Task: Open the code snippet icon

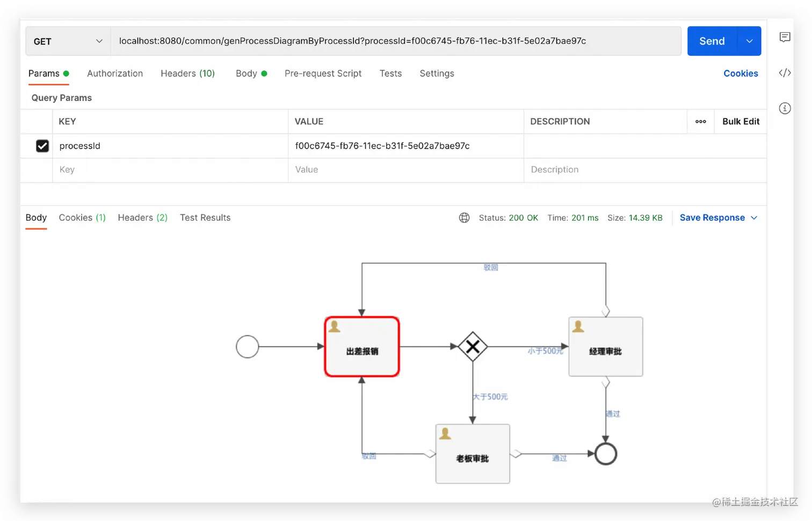Action: click(x=785, y=73)
